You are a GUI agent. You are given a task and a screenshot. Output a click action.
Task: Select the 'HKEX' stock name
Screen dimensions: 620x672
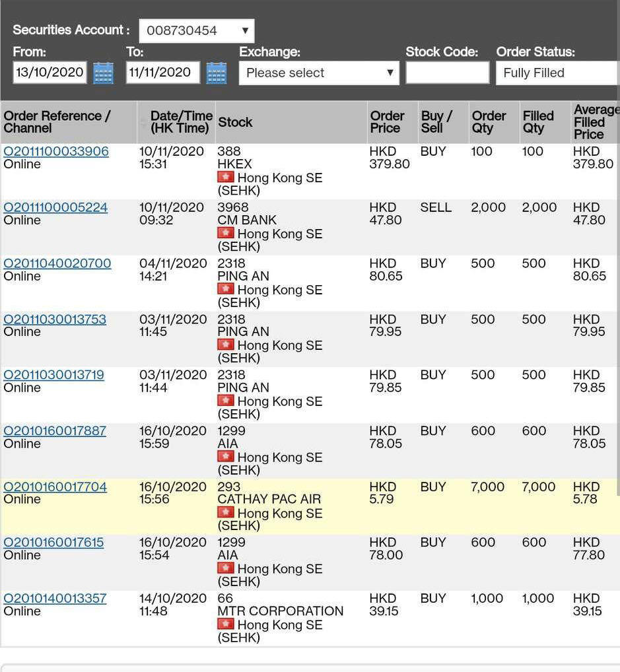[x=234, y=164]
